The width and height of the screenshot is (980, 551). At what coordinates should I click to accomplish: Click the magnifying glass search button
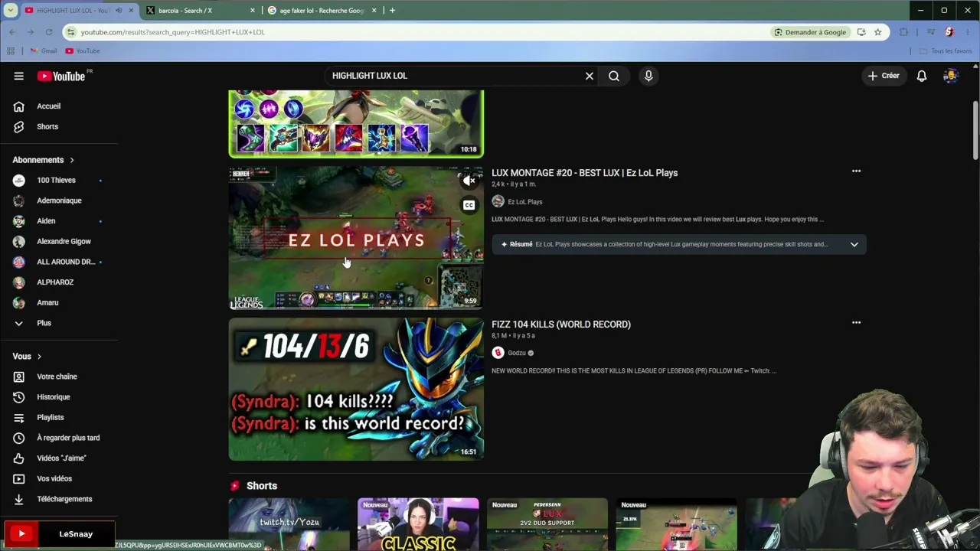614,76
